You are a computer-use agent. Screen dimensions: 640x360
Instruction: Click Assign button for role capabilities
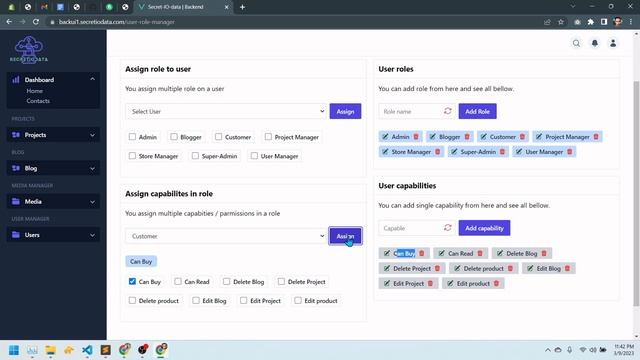(345, 236)
